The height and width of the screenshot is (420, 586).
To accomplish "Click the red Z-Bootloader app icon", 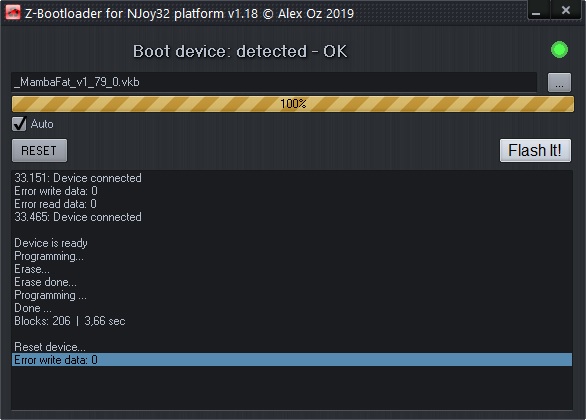I will pyautogui.click(x=13, y=13).
